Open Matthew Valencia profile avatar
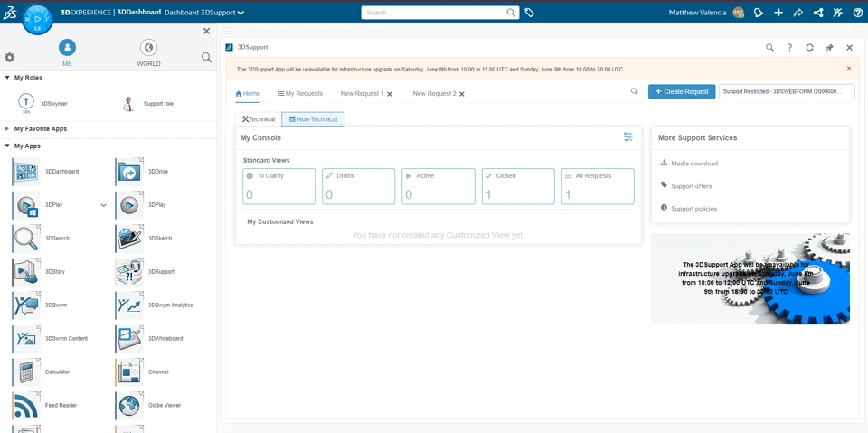This screenshot has height=433, width=868. point(738,13)
